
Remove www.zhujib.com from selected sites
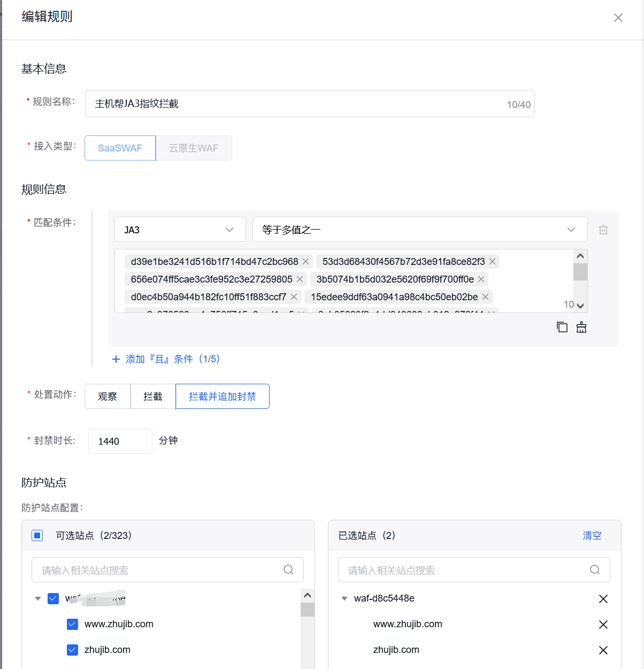click(603, 624)
